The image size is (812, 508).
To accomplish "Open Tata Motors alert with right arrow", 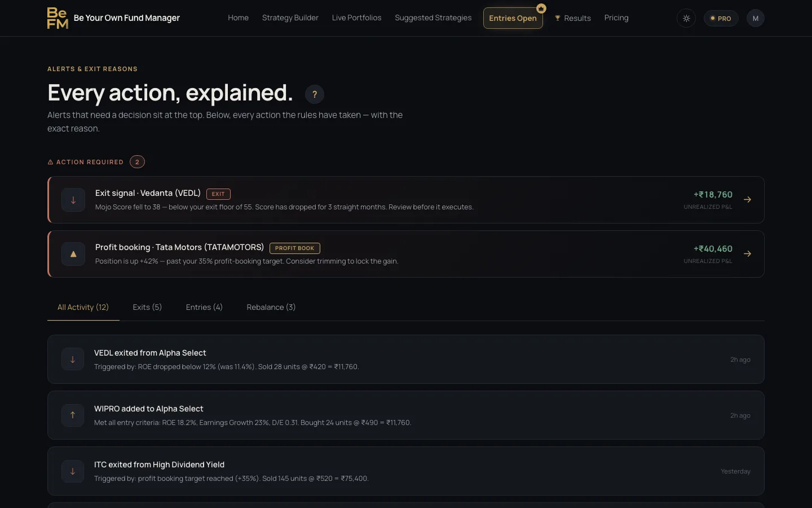I will click(747, 254).
